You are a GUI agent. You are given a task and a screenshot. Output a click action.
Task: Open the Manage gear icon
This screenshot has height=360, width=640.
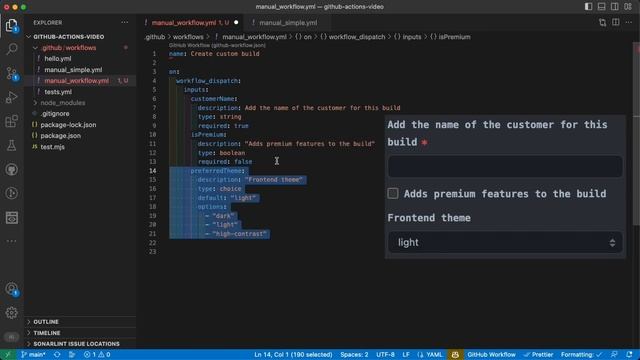click(x=11, y=313)
